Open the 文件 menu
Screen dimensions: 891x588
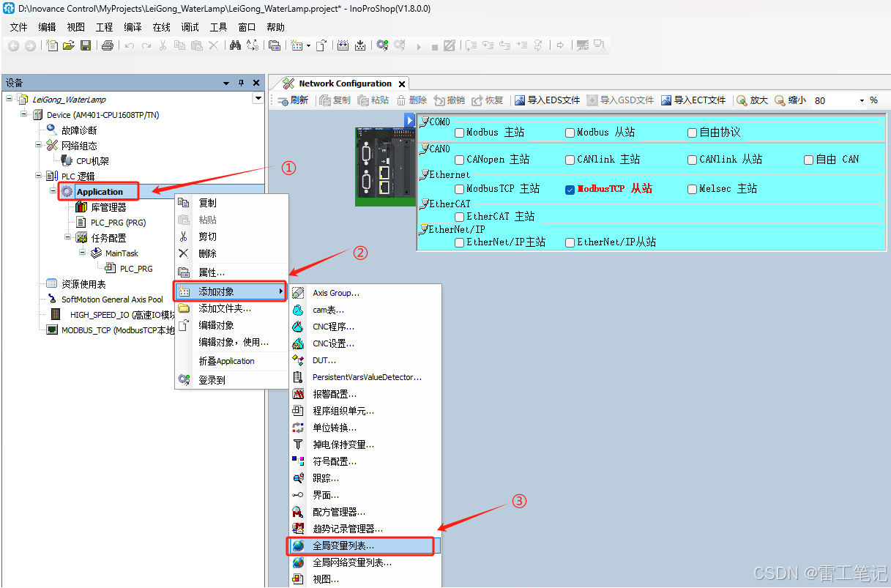coord(18,27)
